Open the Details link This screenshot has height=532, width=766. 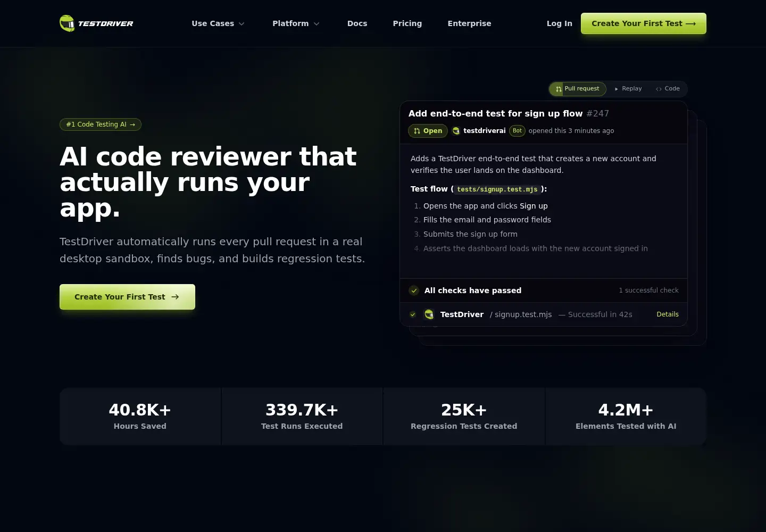pyautogui.click(x=668, y=314)
